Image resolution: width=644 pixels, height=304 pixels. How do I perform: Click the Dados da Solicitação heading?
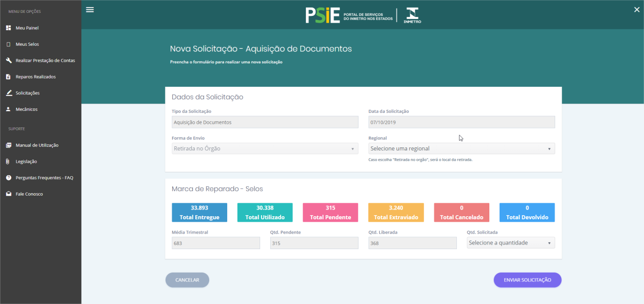point(208,97)
